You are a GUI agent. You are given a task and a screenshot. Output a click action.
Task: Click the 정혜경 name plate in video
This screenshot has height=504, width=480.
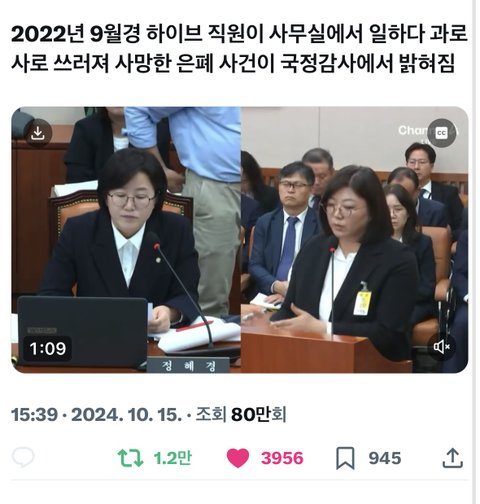[188, 365]
